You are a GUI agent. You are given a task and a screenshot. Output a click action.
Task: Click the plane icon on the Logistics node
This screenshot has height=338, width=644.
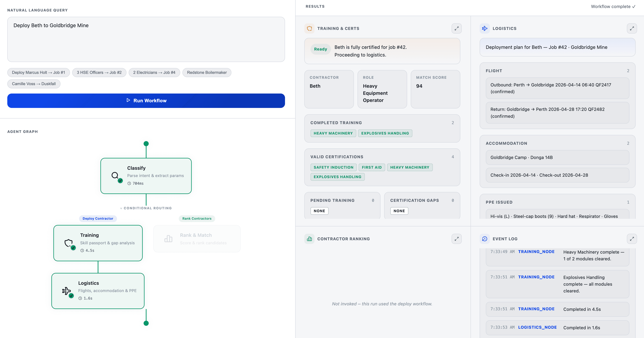(66, 291)
